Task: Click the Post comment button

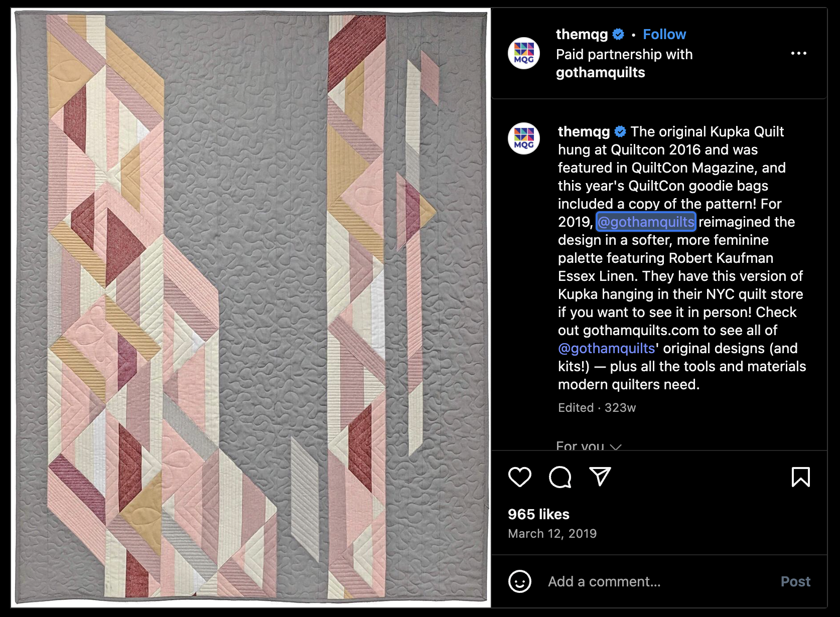Action: (795, 581)
